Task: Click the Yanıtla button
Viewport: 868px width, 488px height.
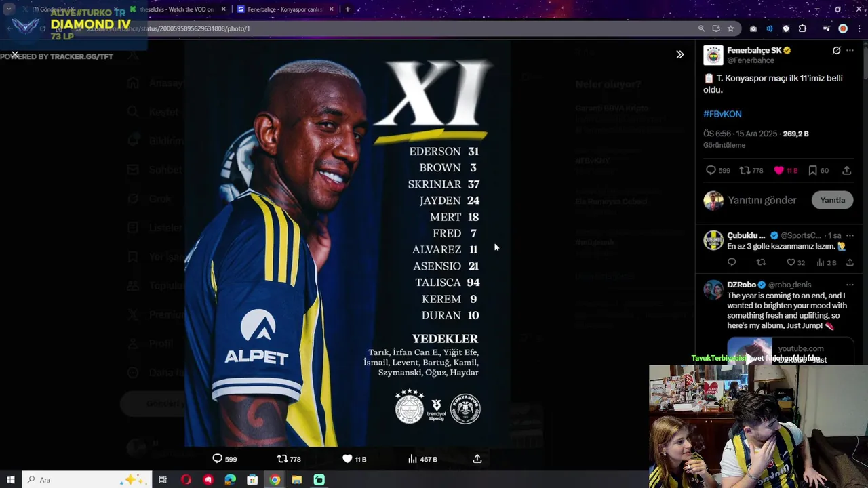Action: pos(833,200)
